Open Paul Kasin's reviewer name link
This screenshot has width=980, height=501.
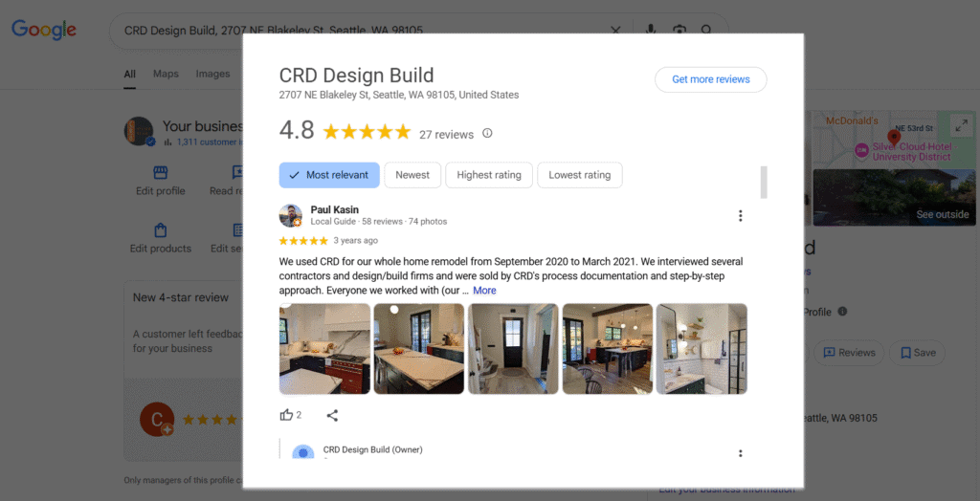(334, 210)
